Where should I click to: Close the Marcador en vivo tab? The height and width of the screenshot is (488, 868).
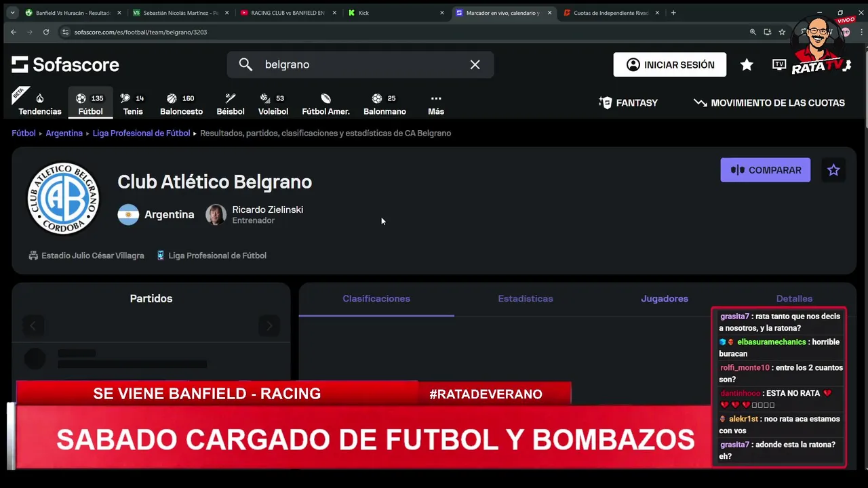click(x=549, y=13)
